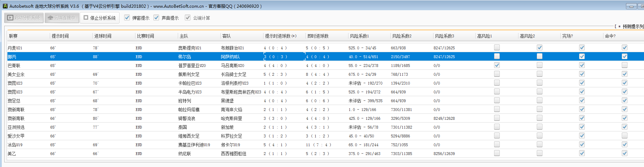Click the Autobetsoft app icon in title bar
Image resolution: width=644 pixels, height=167 pixels.
click(x=5, y=6)
